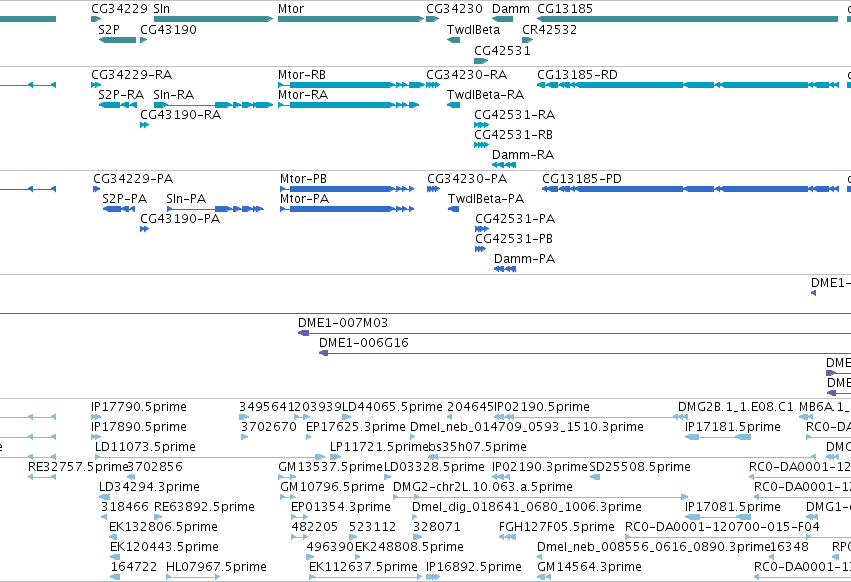Select the S2P gene arrow glyph
The height and width of the screenshot is (582, 851).
click(x=117, y=40)
